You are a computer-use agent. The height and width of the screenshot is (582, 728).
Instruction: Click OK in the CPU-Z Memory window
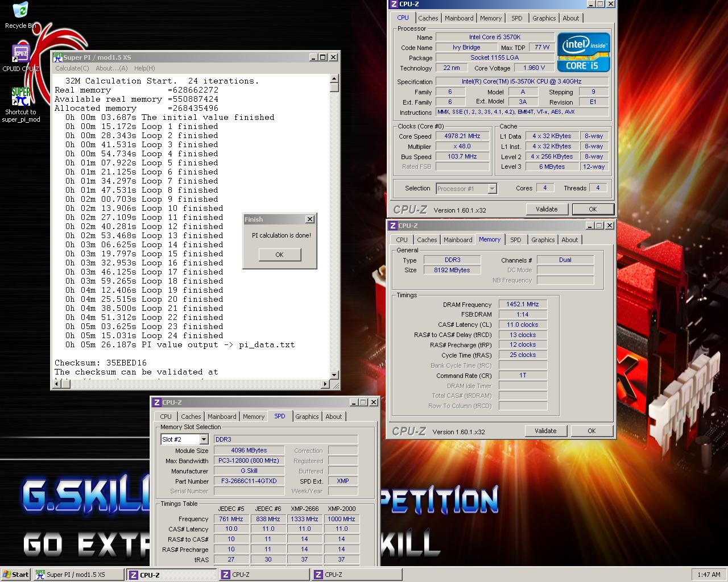coord(591,431)
